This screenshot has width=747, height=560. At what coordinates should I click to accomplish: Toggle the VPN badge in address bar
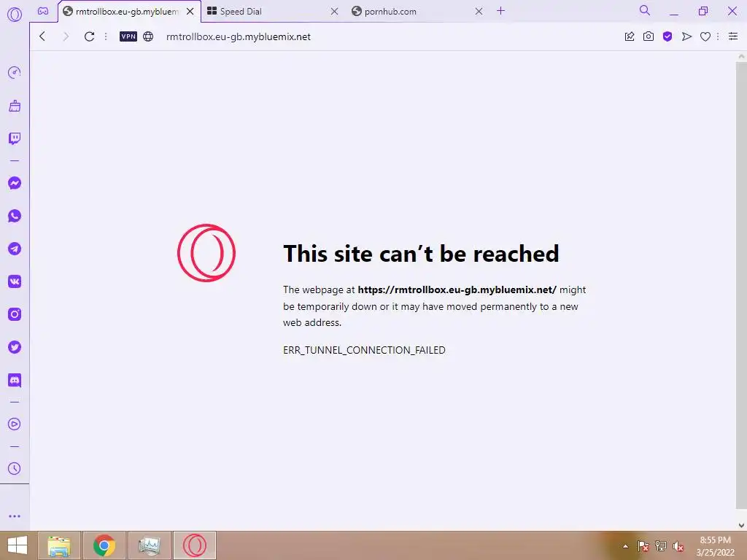(128, 36)
